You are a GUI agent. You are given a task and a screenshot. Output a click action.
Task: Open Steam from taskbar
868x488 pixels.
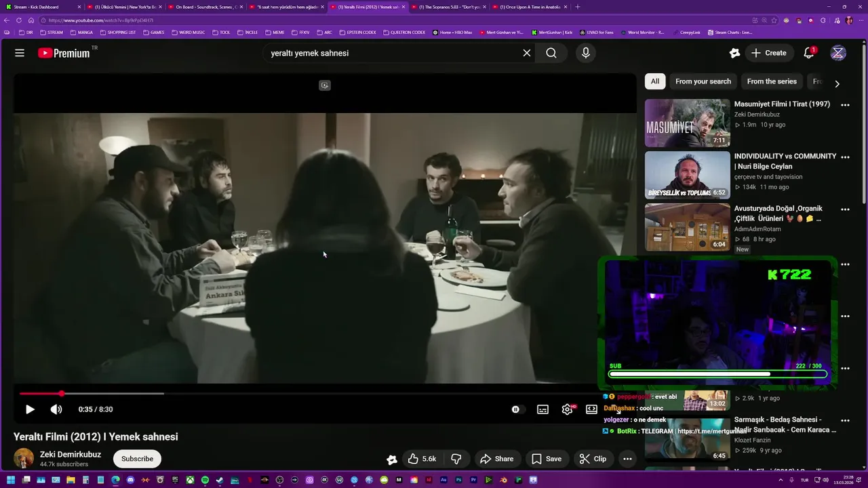tap(220, 480)
